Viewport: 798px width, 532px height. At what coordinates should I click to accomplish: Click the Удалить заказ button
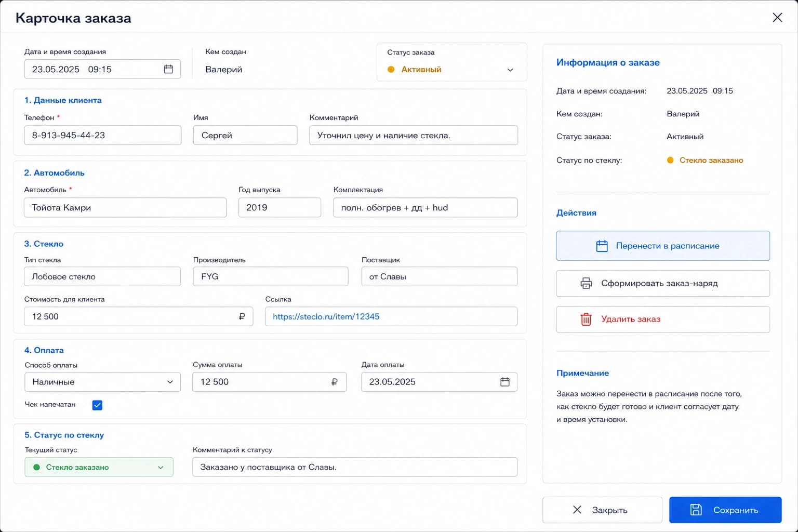(x=663, y=319)
